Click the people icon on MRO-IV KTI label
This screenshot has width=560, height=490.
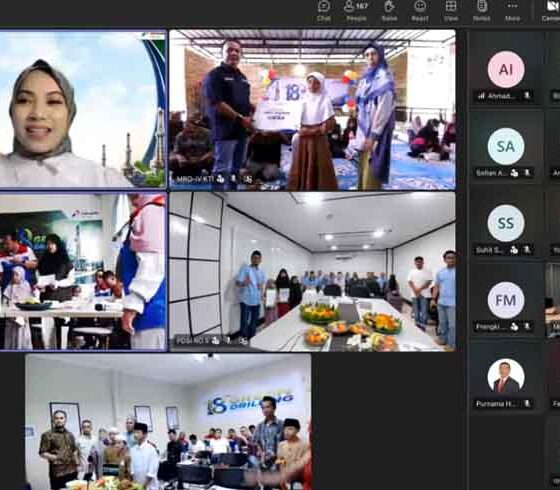221,179
